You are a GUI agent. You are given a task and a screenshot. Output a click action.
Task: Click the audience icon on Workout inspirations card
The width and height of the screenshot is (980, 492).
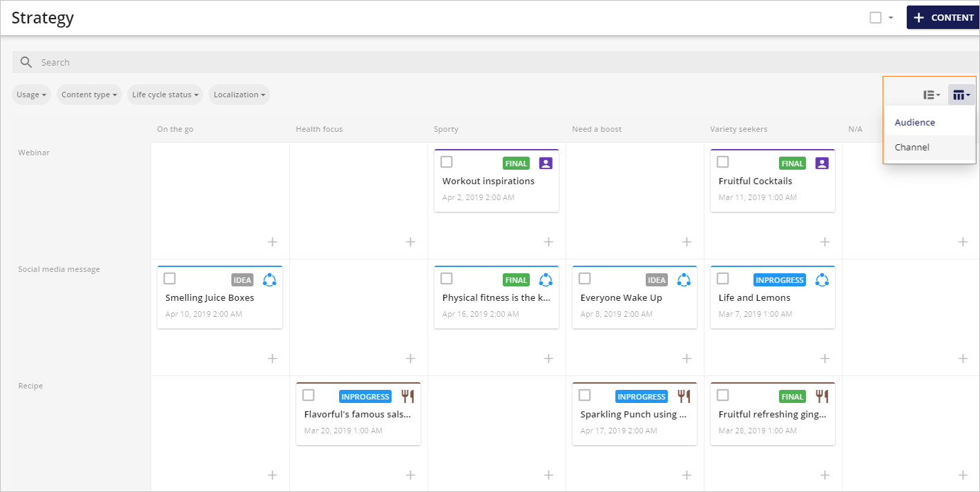point(545,162)
